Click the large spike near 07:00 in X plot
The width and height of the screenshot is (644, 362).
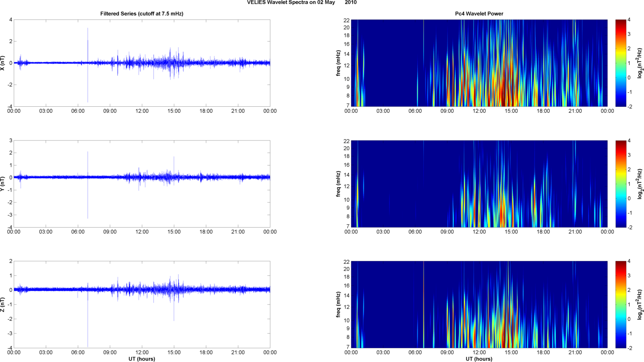(x=88, y=64)
